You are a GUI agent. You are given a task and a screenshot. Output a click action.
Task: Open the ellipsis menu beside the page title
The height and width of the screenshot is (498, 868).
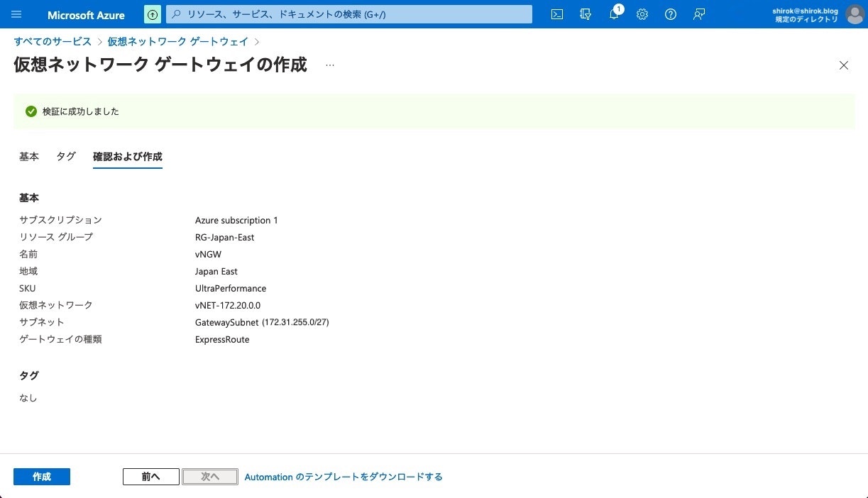click(330, 65)
